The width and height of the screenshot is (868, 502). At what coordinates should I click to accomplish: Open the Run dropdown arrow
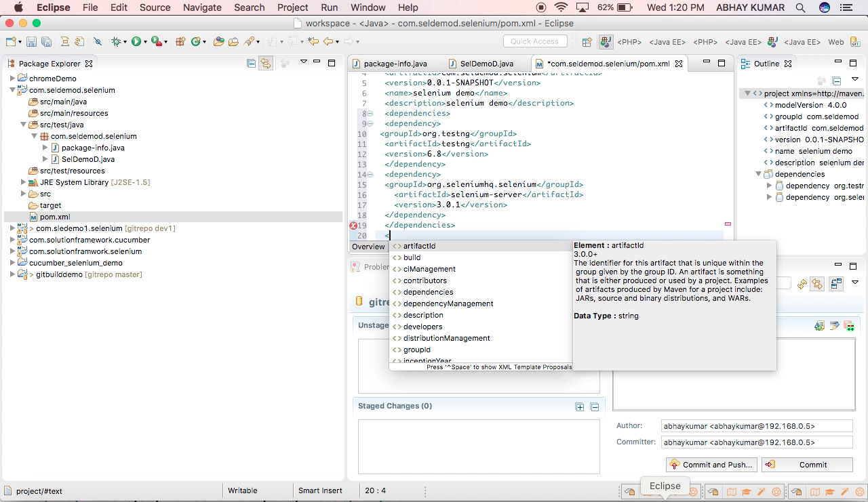point(145,42)
